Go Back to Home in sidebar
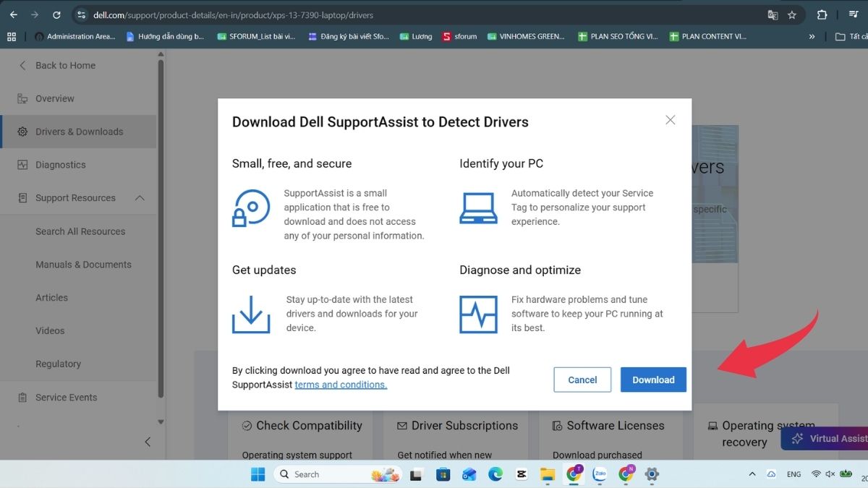The image size is (868, 488). tap(65, 65)
